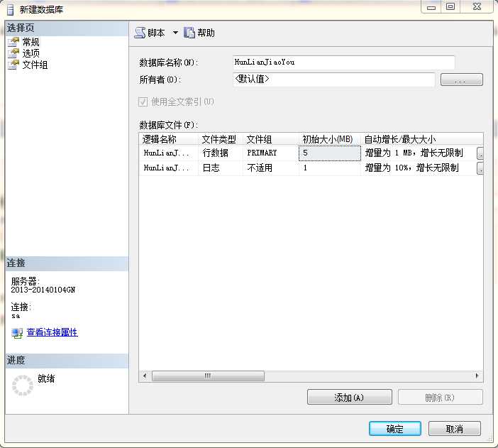Click the 日志 file type cell

pos(220,168)
